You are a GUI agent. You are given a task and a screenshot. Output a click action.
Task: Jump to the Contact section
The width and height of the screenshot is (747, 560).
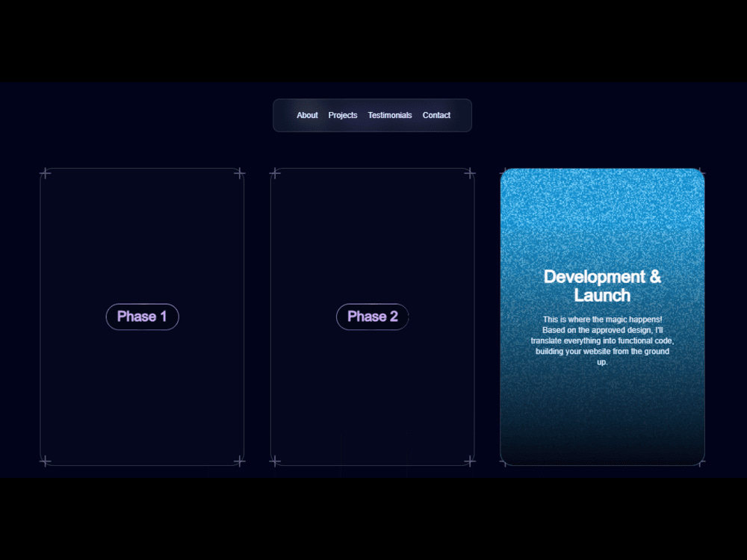click(x=436, y=115)
